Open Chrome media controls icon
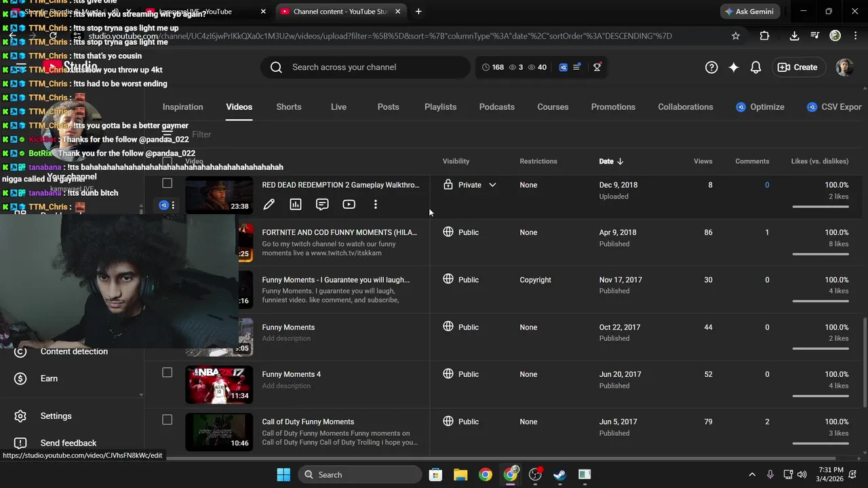This screenshot has width=868, height=488. 814,36
